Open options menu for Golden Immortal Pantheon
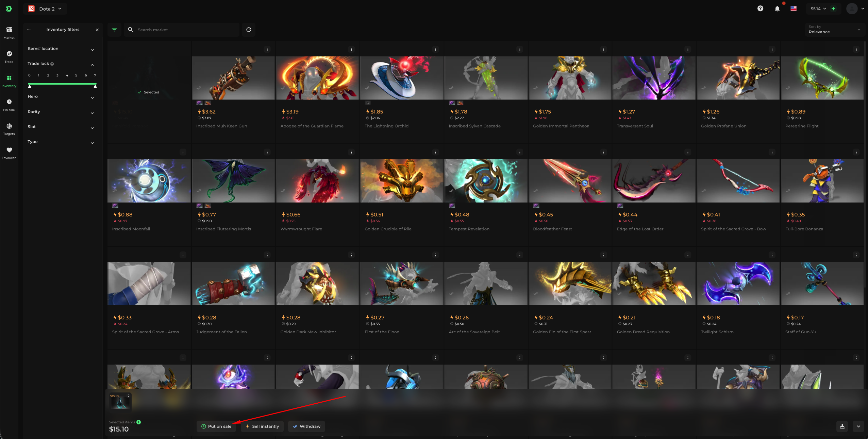Screen dimensions: 868x439 pos(604,49)
